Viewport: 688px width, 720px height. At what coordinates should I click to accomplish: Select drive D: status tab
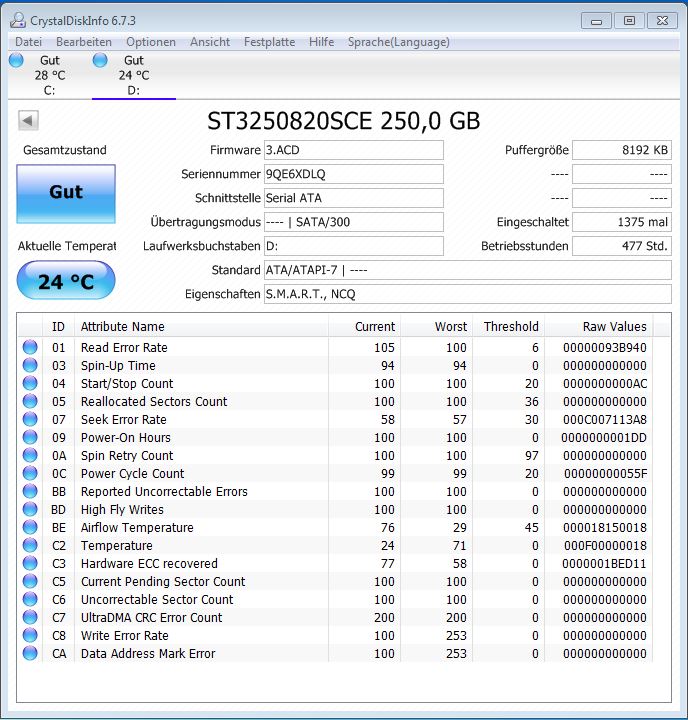click(134, 75)
